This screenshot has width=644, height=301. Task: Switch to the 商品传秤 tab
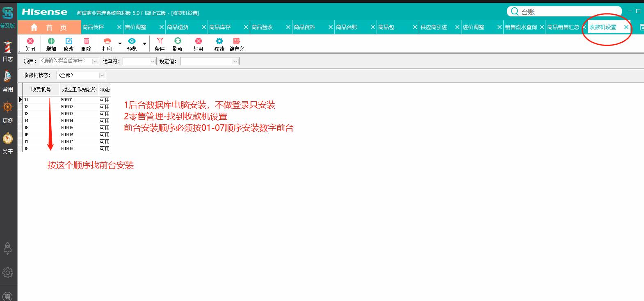point(93,27)
